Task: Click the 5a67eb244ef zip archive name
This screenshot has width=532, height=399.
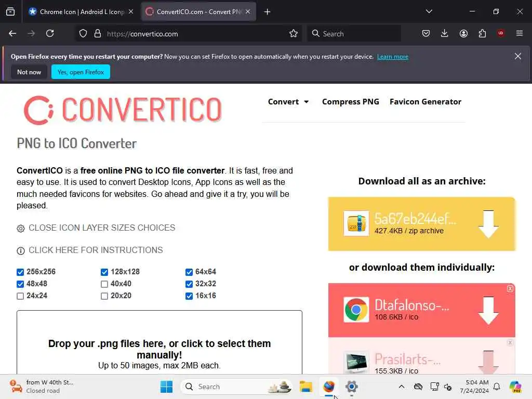Action: click(x=415, y=219)
